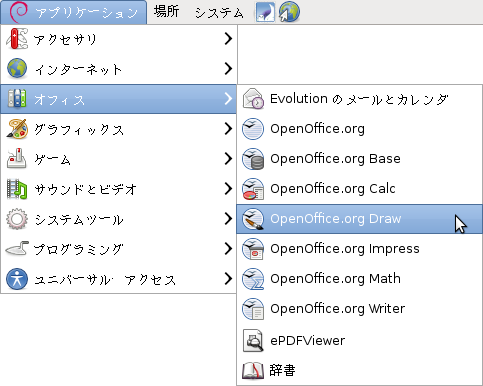Expand the アクセサリ submenu arrow

click(x=228, y=39)
